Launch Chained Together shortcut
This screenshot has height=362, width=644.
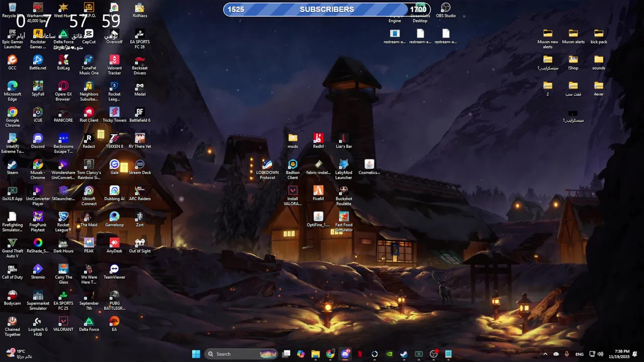click(13, 326)
